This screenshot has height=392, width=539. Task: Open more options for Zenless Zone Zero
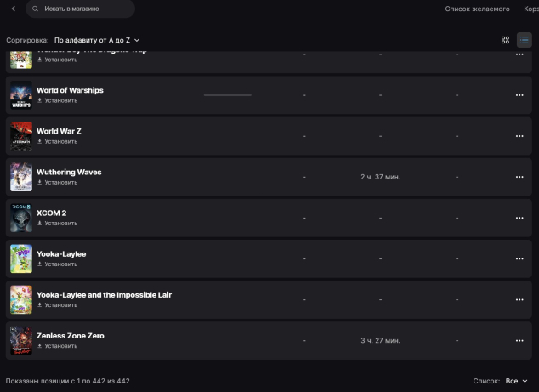[519, 340]
